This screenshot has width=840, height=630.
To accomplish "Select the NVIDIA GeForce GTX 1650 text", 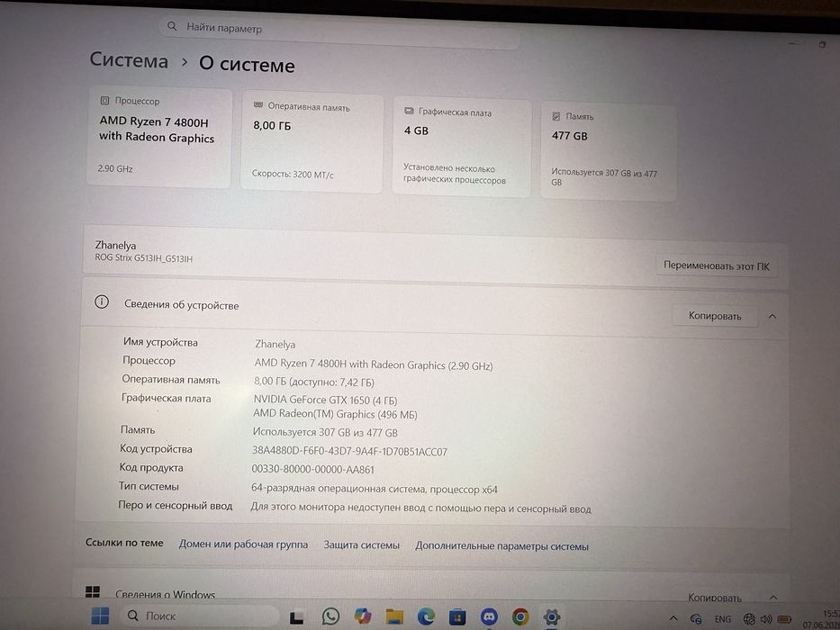I will point(325,400).
